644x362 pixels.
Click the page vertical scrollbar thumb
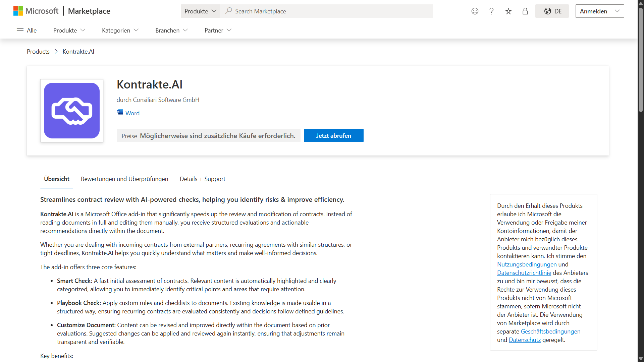[641, 60]
